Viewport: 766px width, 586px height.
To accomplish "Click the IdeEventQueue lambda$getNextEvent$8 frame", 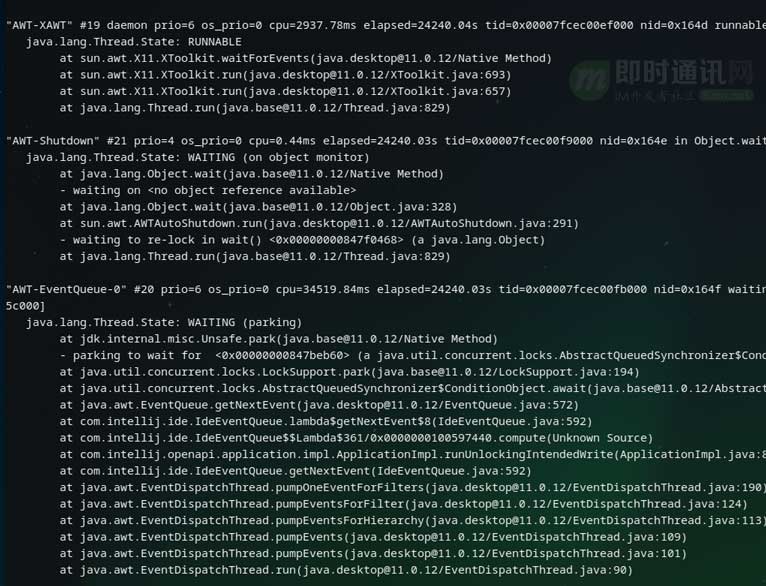I will (326, 421).
